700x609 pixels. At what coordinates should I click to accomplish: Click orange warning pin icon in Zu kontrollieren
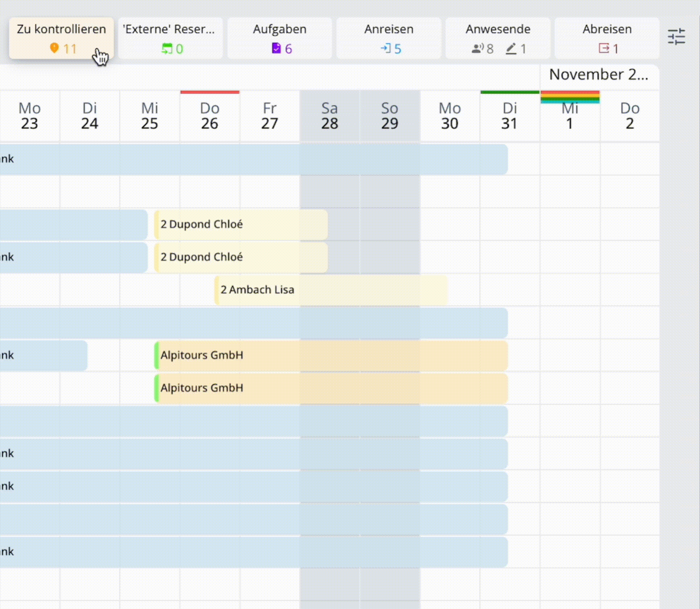[x=54, y=48]
